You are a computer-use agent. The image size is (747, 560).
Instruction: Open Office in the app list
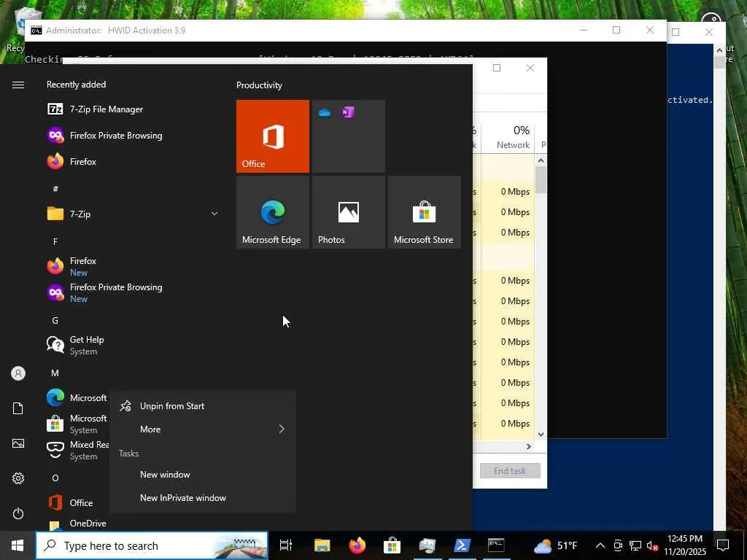76,502
